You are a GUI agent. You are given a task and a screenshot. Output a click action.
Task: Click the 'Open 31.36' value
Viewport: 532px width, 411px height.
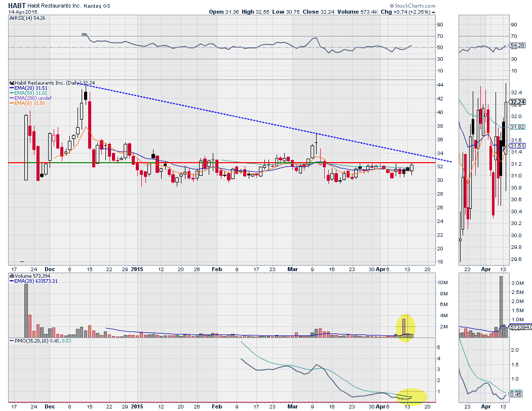coord(224,12)
